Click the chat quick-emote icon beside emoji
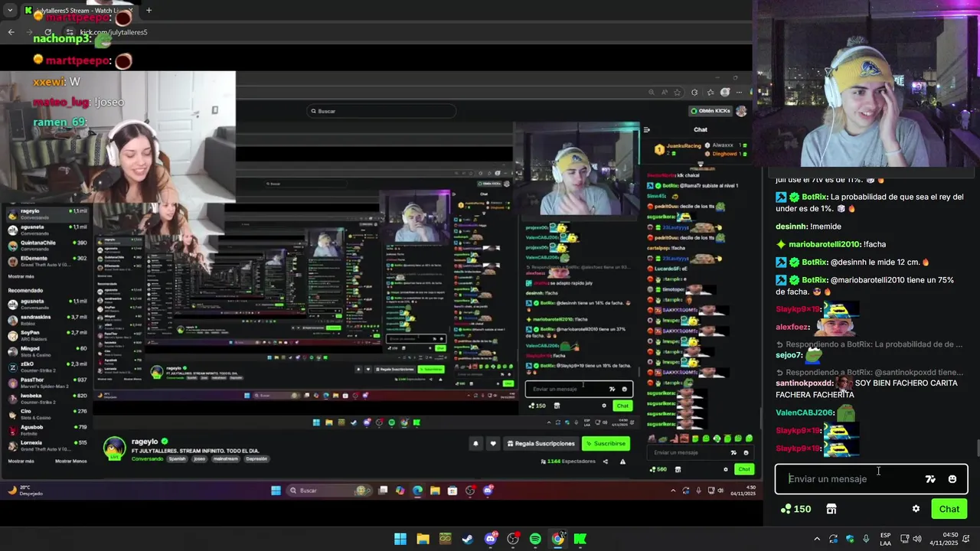 pyautogui.click(x=930, y=479)
